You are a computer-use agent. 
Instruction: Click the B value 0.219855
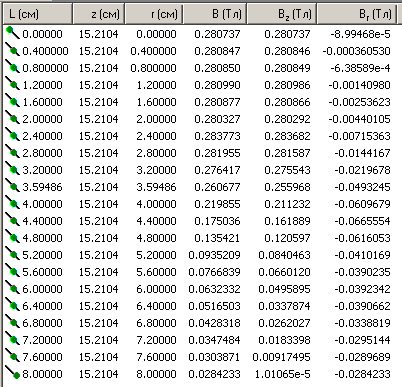pyautogui.click(x=217, y=204)
